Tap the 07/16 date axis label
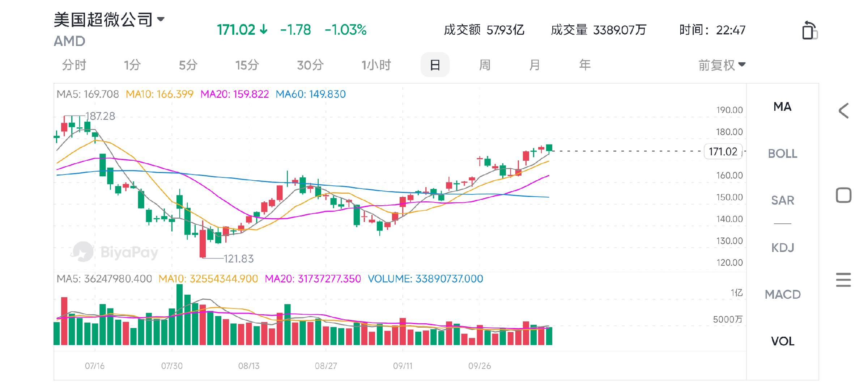This screenshot has height=391, width=868. (x=95, y=366)
